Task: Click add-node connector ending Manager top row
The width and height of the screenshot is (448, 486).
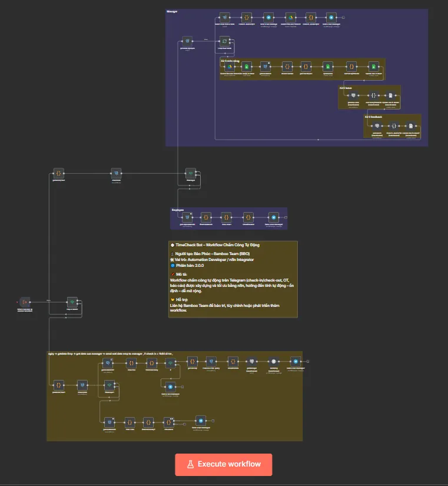Action: pos(344,18)
